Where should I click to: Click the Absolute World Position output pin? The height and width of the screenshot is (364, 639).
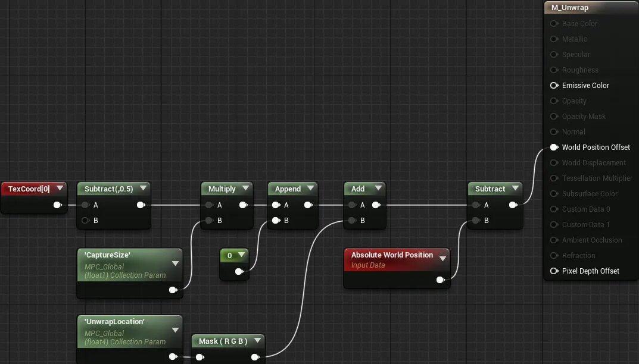pos(441,280)
